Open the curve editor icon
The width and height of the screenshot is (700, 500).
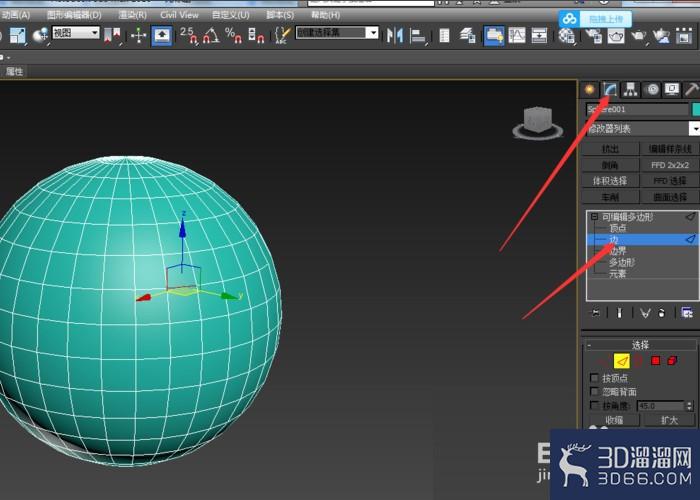(517, 35)
